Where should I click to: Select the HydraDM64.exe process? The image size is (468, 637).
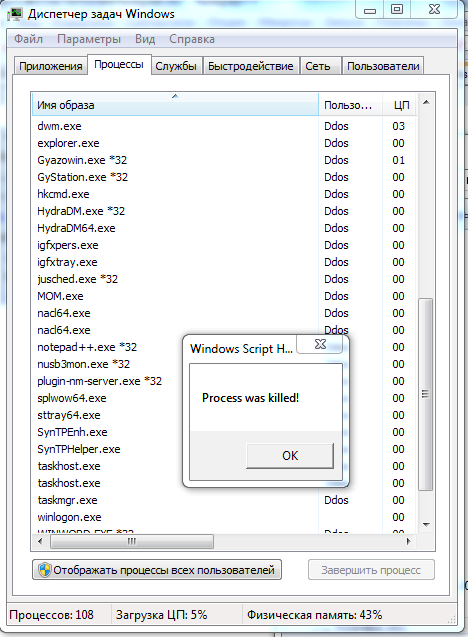(224, 228)
